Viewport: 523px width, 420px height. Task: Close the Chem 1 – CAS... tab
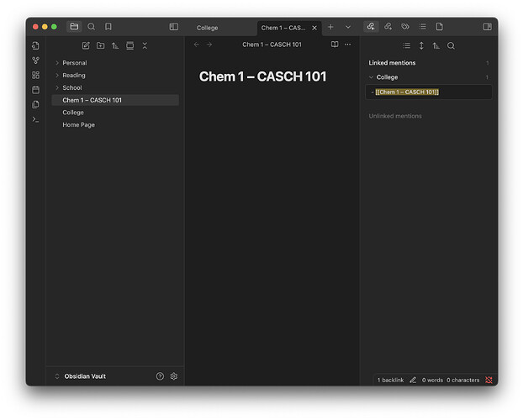pyautogui.click(x=314, y=28)
